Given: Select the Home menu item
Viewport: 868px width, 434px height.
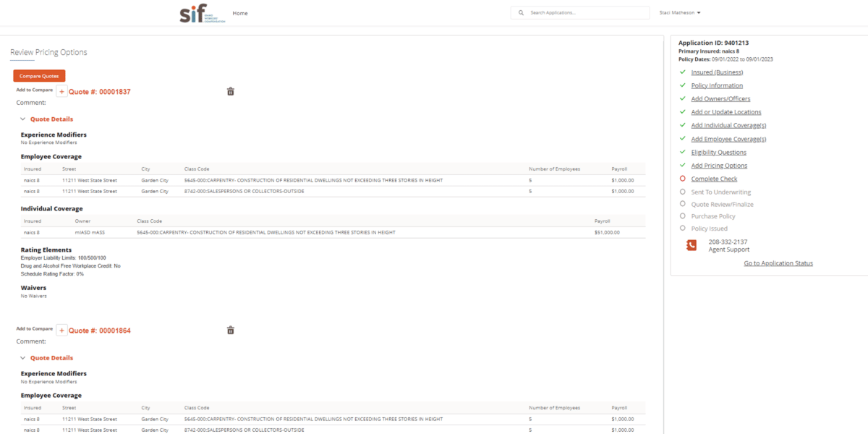Looking at the screenshot, I should [239, 12].
